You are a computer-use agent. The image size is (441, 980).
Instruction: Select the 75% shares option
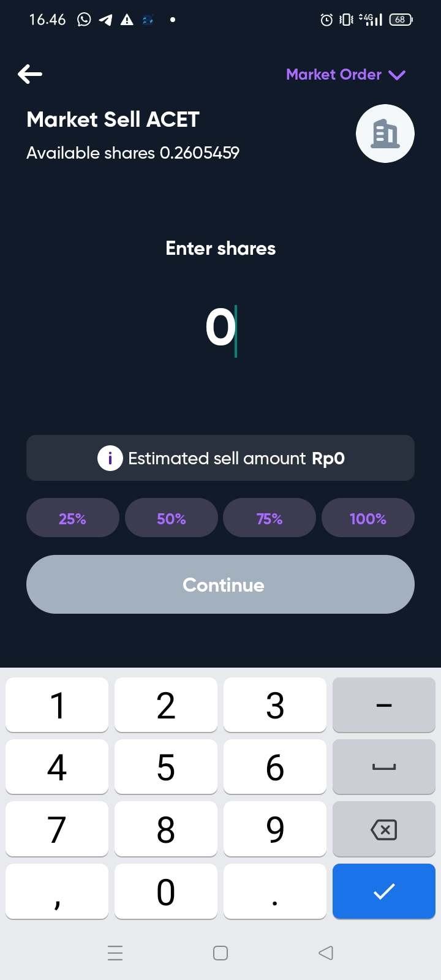click(x=269, y=518)
